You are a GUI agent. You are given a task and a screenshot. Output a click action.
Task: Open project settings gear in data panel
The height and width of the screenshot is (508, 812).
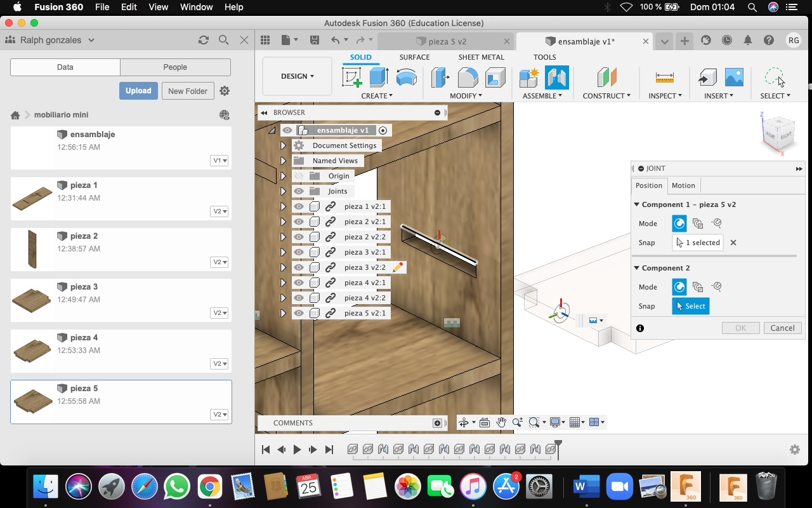tap(225, 91)
